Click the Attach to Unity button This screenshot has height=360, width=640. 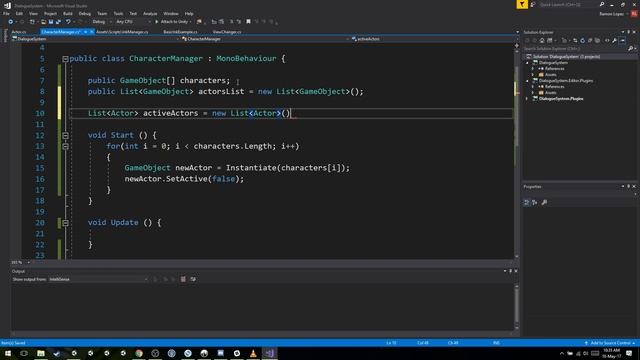(x=173, y=22)
